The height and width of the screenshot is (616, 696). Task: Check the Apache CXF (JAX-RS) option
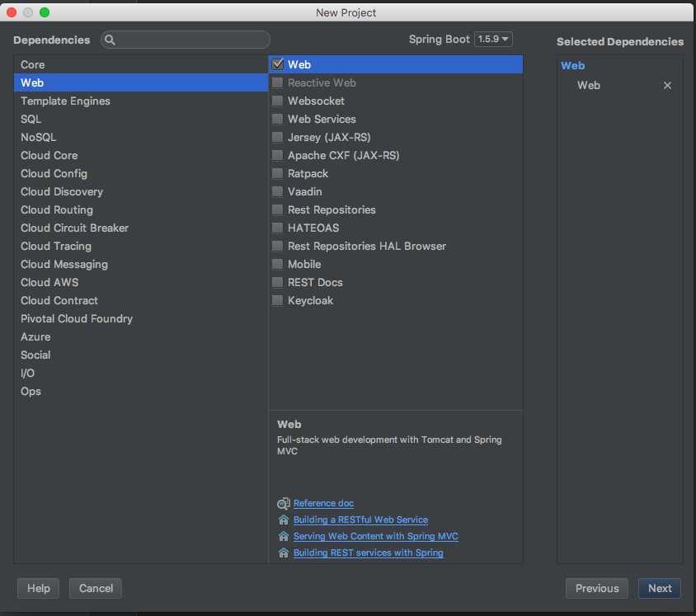click(x=277, y=155)
